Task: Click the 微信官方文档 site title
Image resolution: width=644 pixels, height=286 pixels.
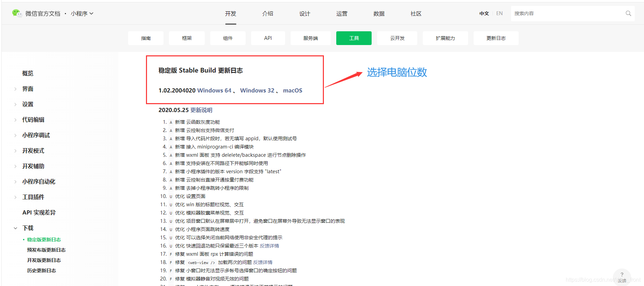Action: (x=43, y=13)
